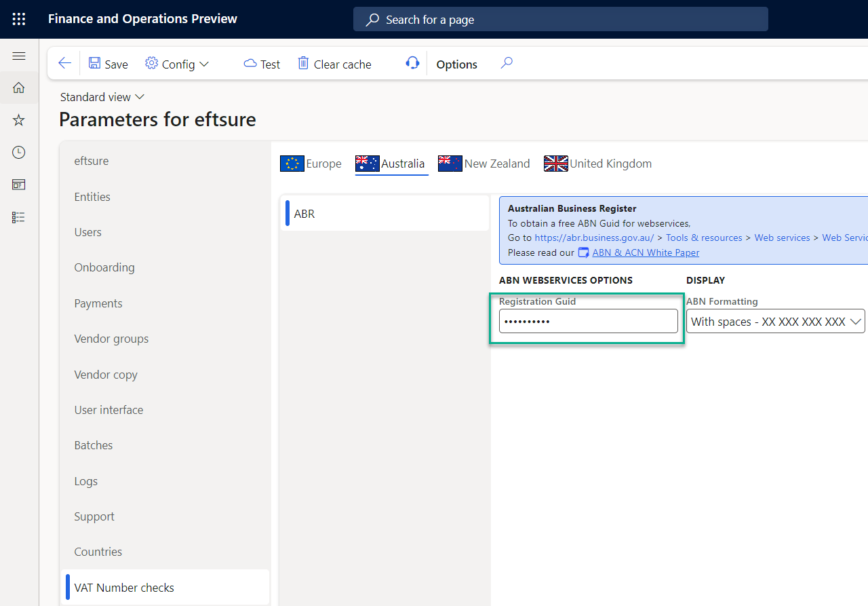Click the Search for a page box

(x=560, y=19)
